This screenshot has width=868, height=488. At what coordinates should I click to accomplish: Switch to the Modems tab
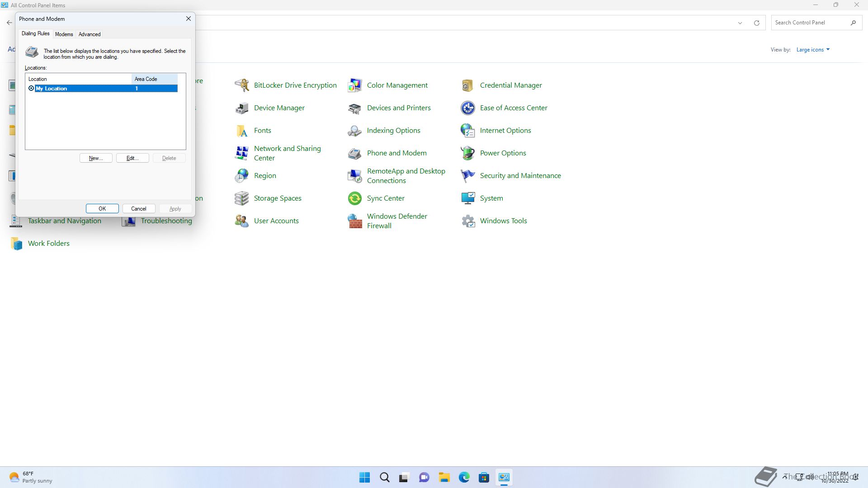(64, 34)
